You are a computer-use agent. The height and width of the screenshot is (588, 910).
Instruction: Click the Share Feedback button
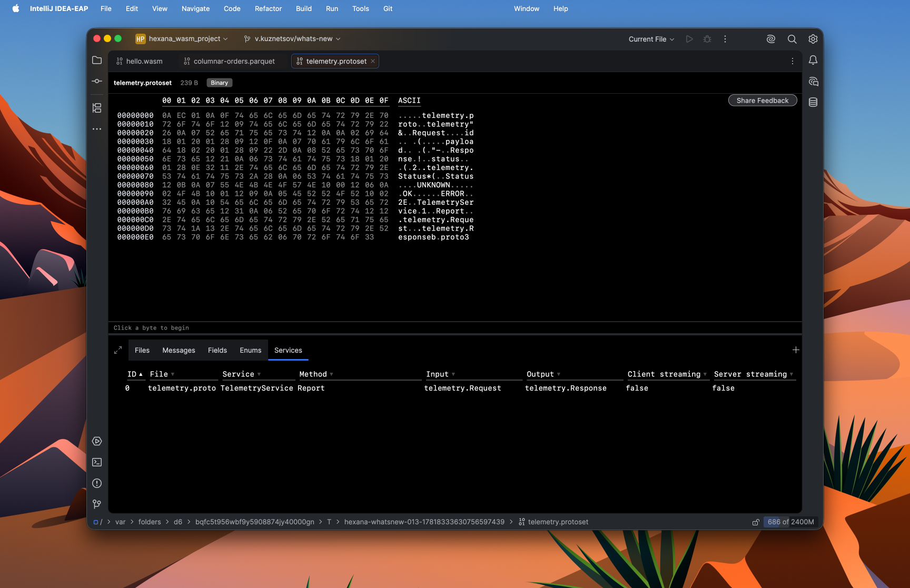click(x=763, y=101)
